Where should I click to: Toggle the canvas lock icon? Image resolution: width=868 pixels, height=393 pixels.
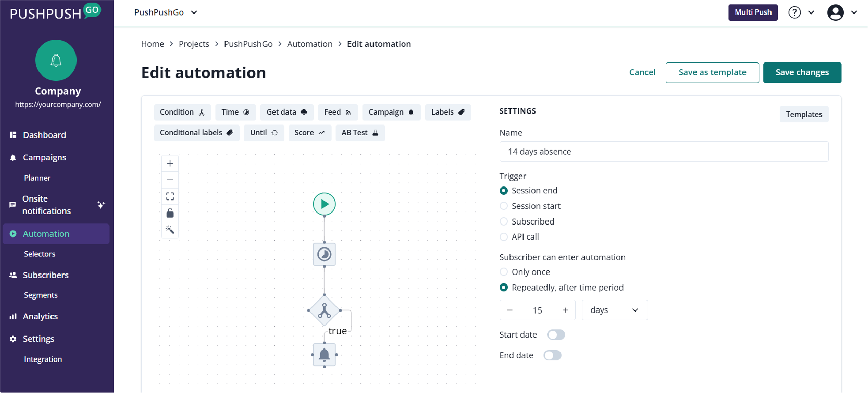[x=170, y=213]
